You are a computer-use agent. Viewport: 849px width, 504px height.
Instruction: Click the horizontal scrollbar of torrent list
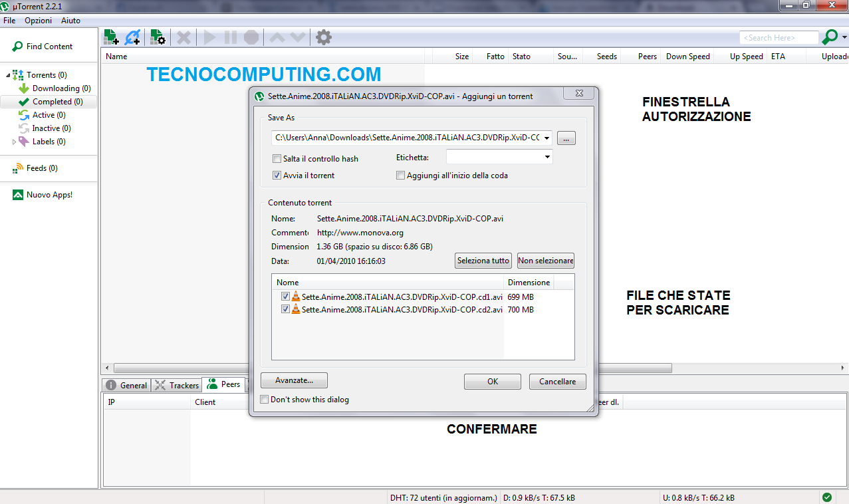point(392,368)
